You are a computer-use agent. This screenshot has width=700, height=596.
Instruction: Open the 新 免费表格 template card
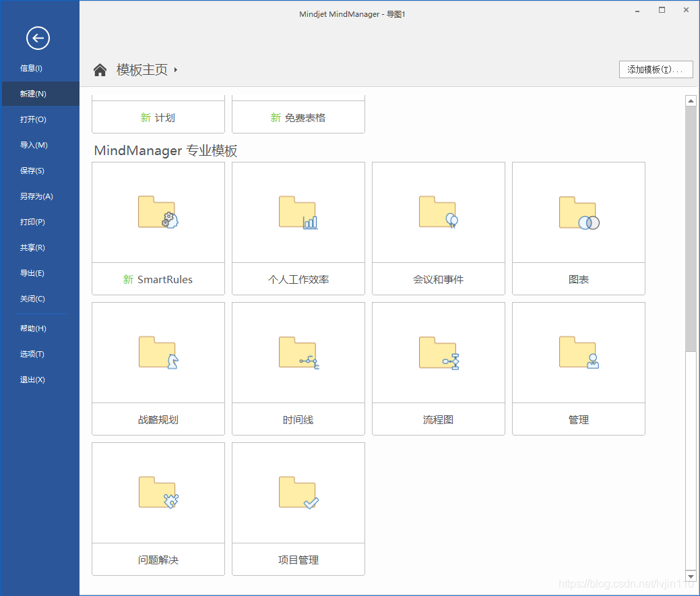298,115
